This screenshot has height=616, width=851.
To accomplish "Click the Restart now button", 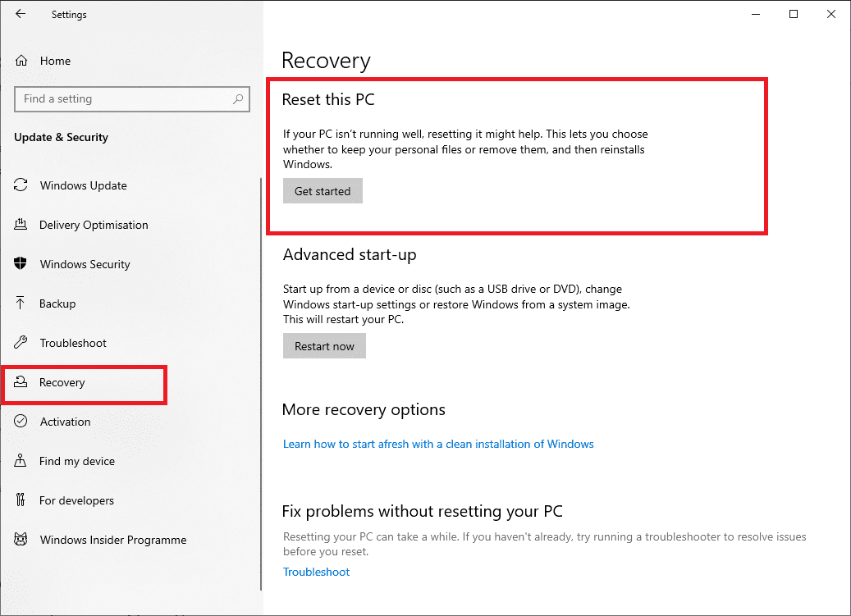I will tap(324, 346).
